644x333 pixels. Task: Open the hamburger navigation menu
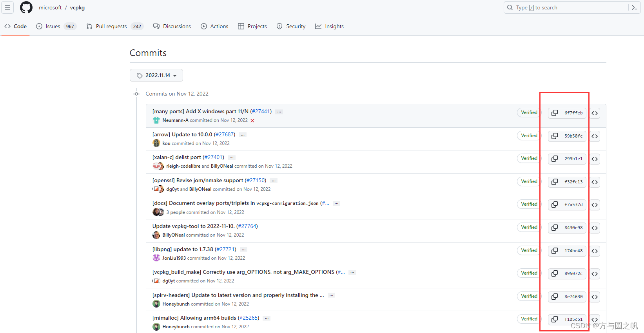click(x=7, y=7)
